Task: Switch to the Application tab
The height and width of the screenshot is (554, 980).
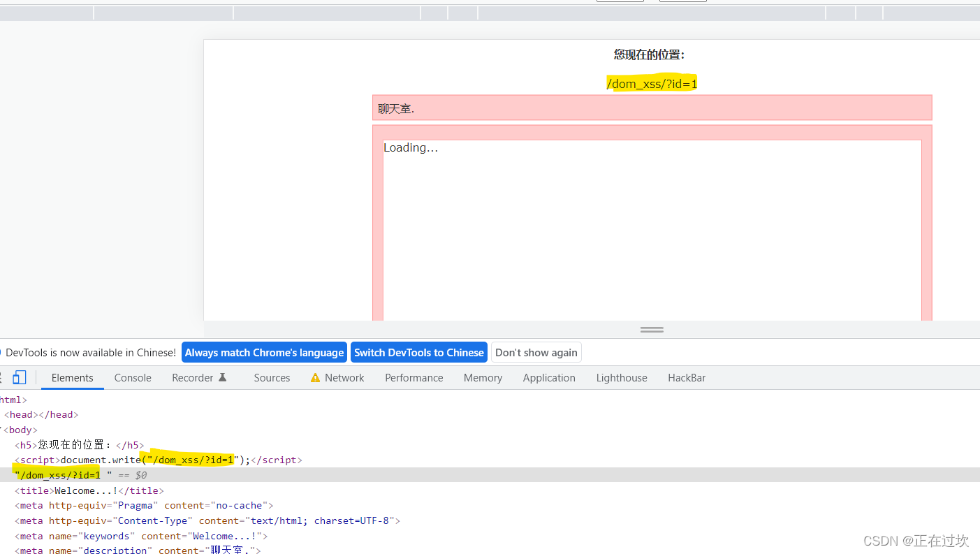Action: [x=549, y=378]
